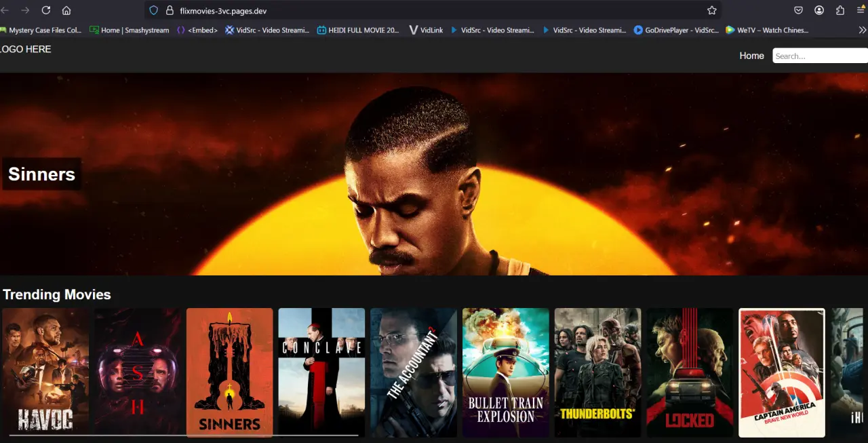Show more bookmarks with the chevron
The height and width of the screenshot is (443, 868).
862,30
